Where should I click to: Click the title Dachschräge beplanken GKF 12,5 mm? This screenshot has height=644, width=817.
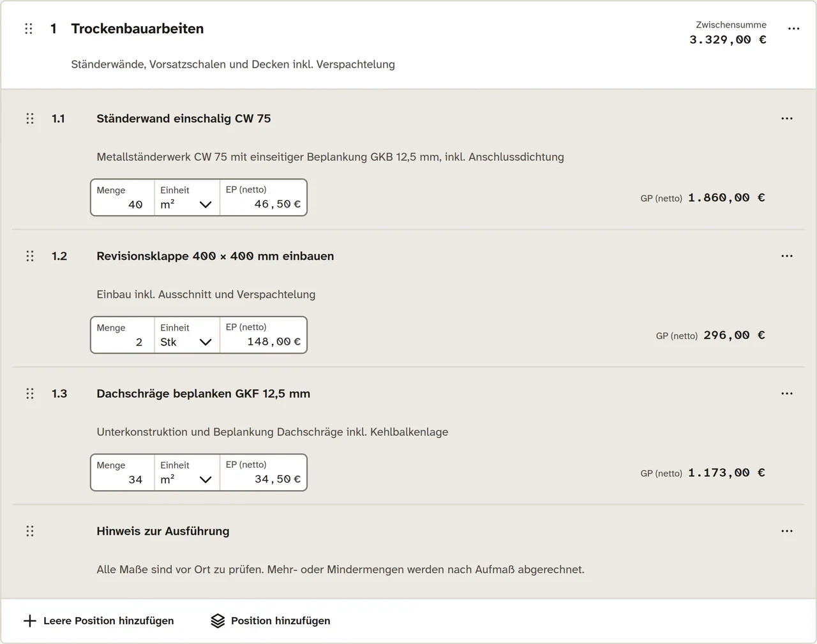[204, 394]
